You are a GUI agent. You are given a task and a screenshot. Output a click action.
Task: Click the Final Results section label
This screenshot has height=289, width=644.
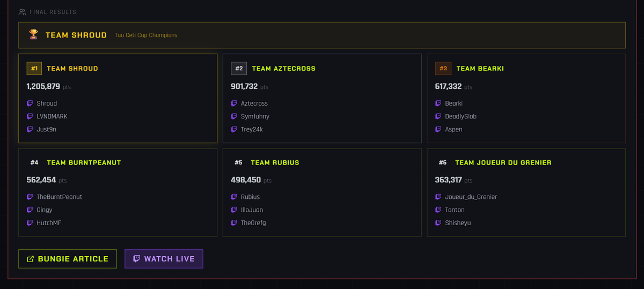pyautogui.click(x=53, y=12)
